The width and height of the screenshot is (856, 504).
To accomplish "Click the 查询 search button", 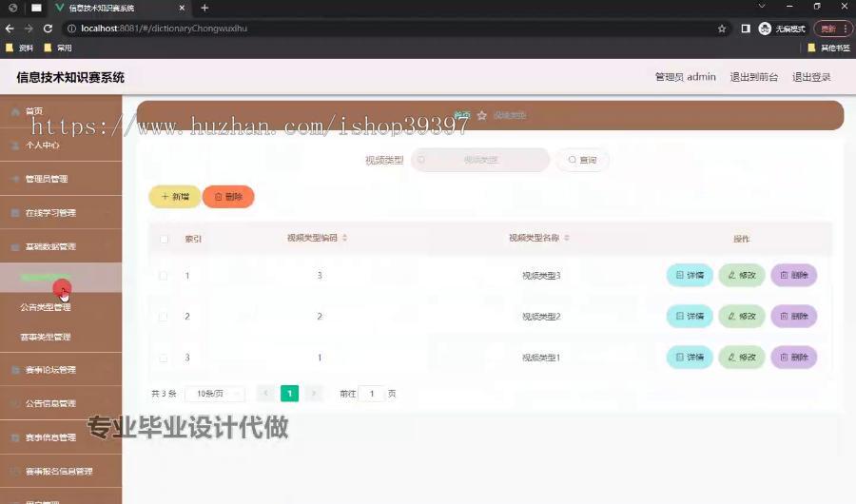I will pyautogui.click(x=582, y=160).
